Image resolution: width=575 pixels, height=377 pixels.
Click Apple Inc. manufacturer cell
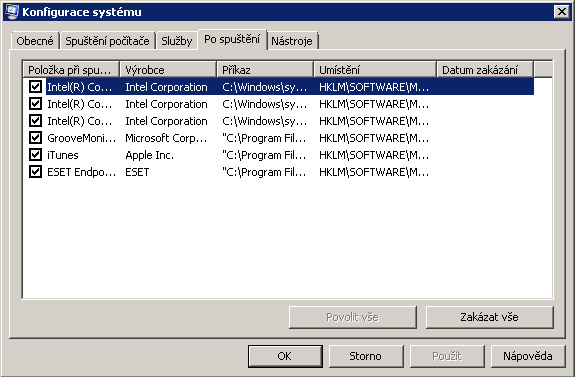click(149, 155)
